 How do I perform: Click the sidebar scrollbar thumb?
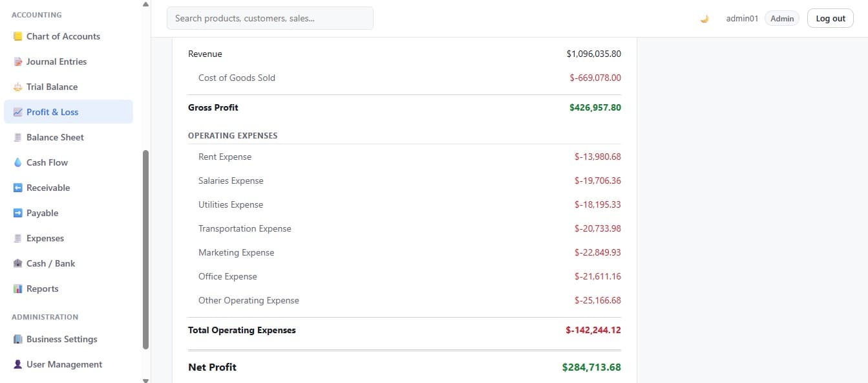click(145, 250)
